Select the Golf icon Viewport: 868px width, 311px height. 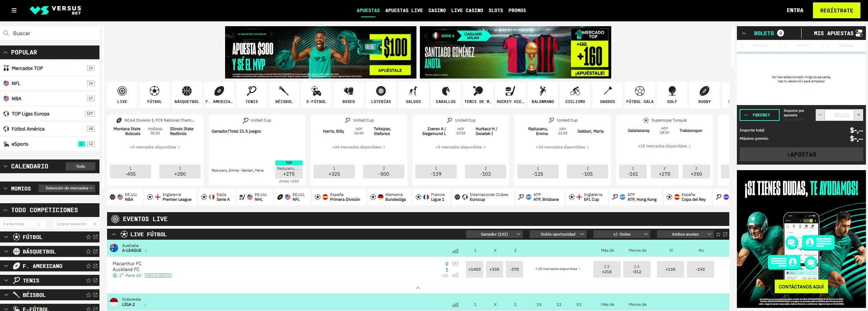point(672,95)
